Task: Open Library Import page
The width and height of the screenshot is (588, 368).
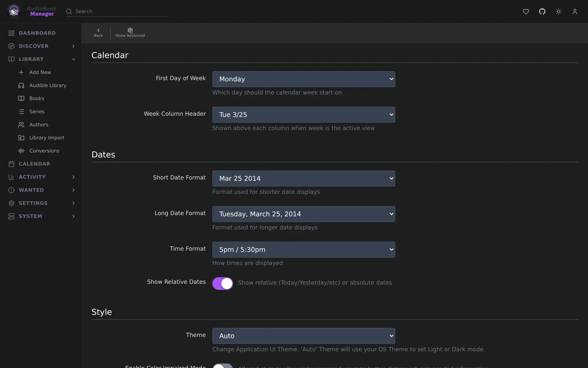Action: pos(47,138)
